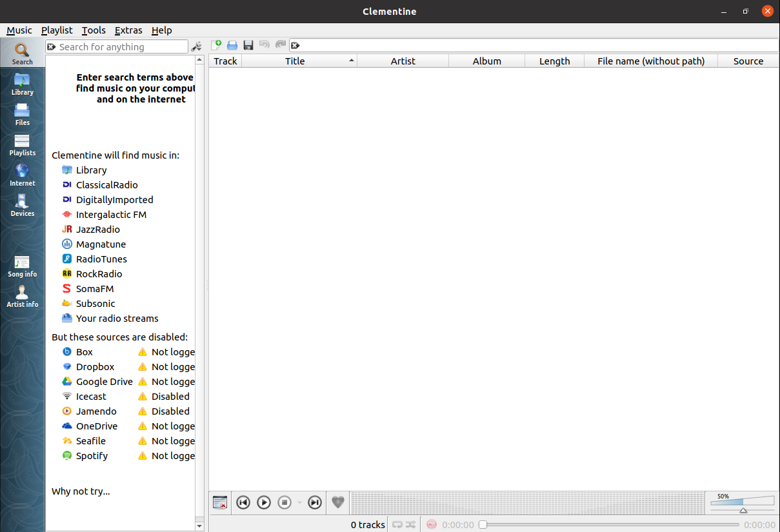Love the current track with the heart
Viewport: 780px width, 532px height.
click(337, 502)
